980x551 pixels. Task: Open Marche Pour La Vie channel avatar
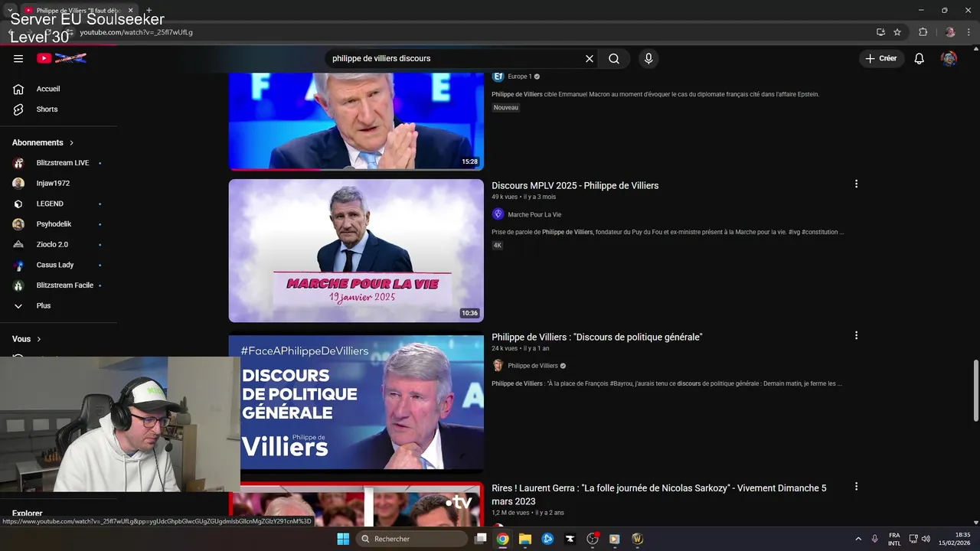pos(498,214)
